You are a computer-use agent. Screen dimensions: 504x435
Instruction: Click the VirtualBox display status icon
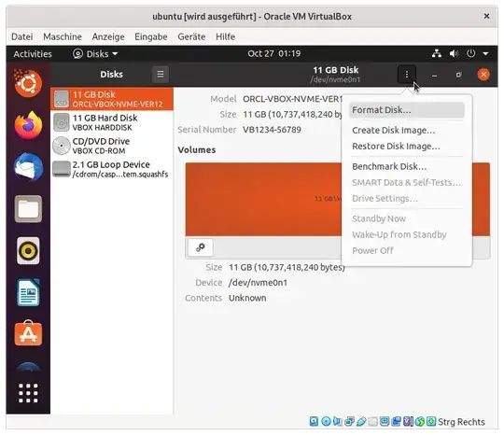pos(385,421)
